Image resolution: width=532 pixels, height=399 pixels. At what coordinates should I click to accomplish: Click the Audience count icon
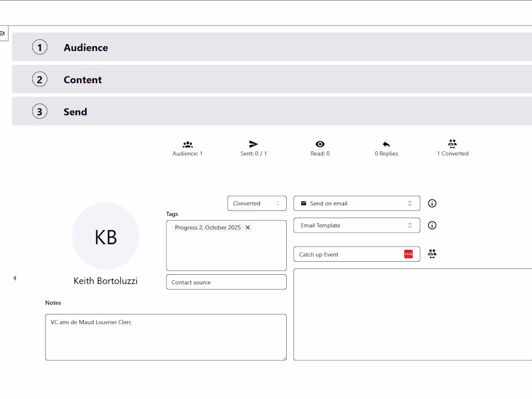(187, 144)
